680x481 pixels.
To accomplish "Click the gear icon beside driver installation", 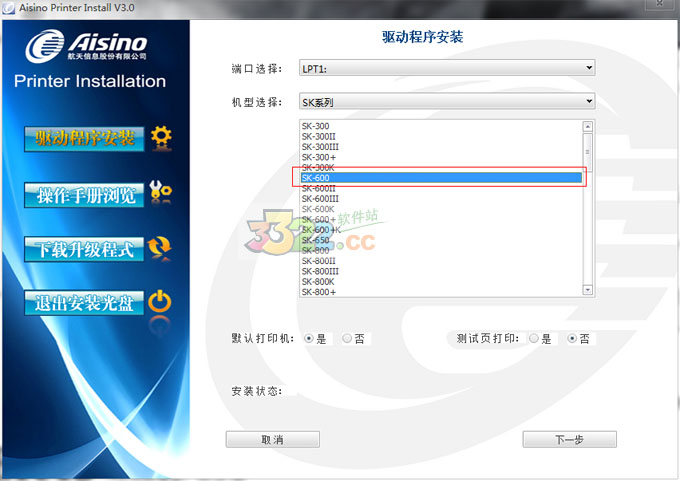I will coord(161,137).
